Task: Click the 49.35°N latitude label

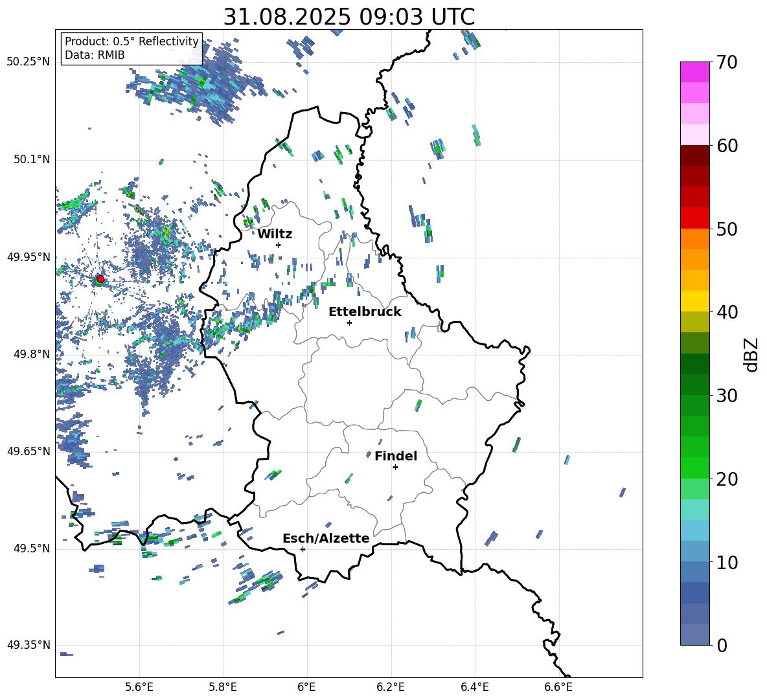Action: [x=29, y=645]
